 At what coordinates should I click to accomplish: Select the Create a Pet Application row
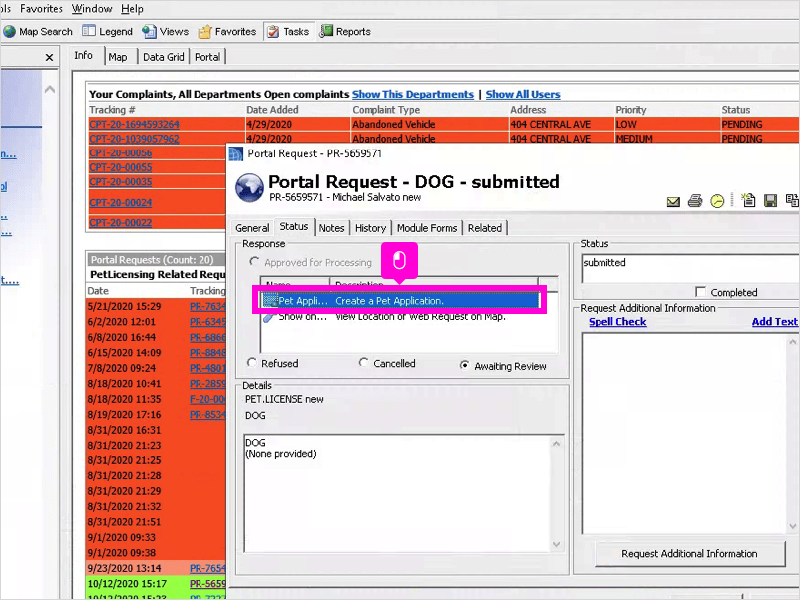pos(401,301)
